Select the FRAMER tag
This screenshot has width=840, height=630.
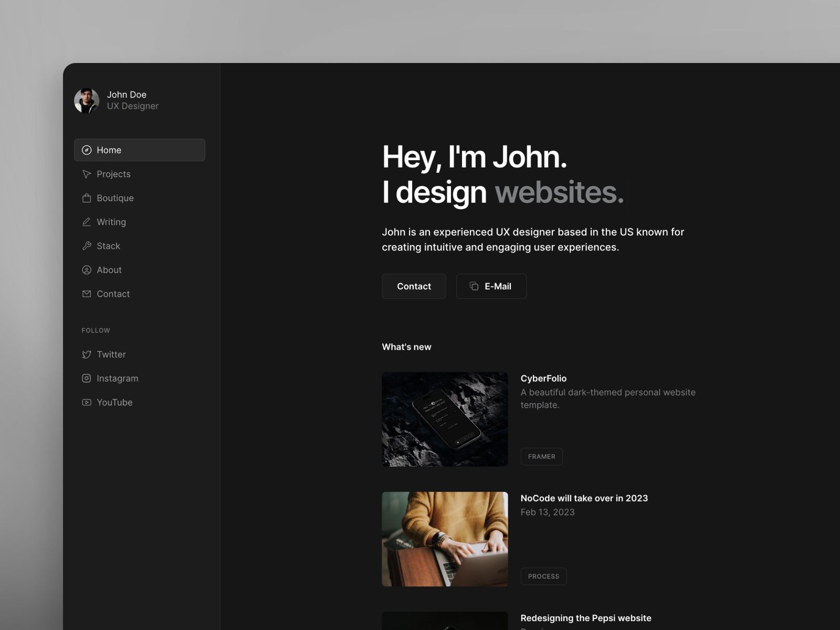tap(541, 457)
